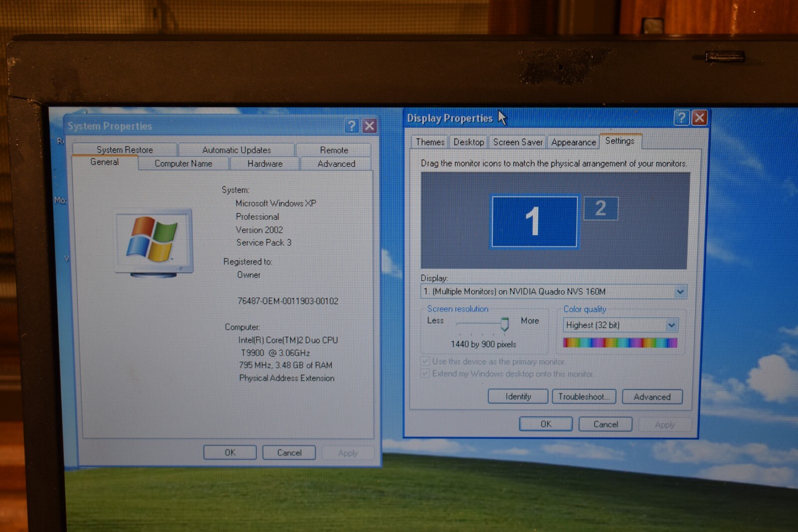The height and width of the screenshot is (532, 798).
Task: Toggle 'Extend my Windows desktop onto this monitor'
Action: pyautogui.click(x=425, y=373)
